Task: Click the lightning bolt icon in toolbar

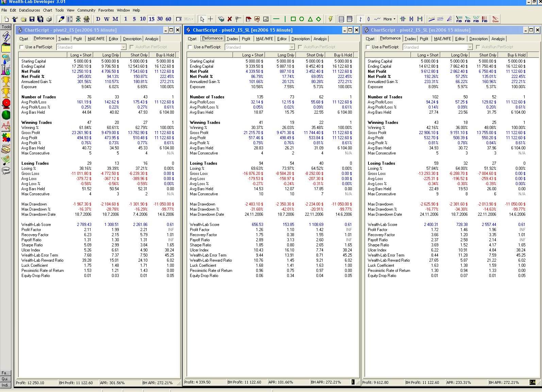Action: pyautogui.click(x=330, y=19)
